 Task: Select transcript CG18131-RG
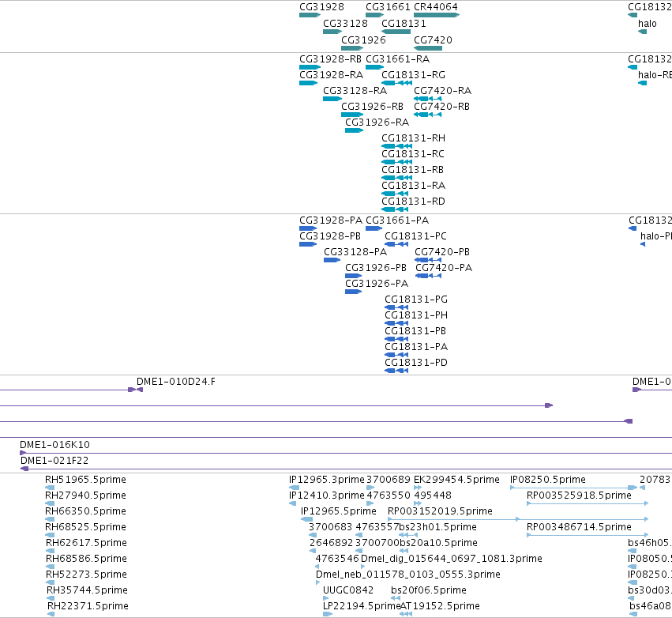(x=397, y=83)
